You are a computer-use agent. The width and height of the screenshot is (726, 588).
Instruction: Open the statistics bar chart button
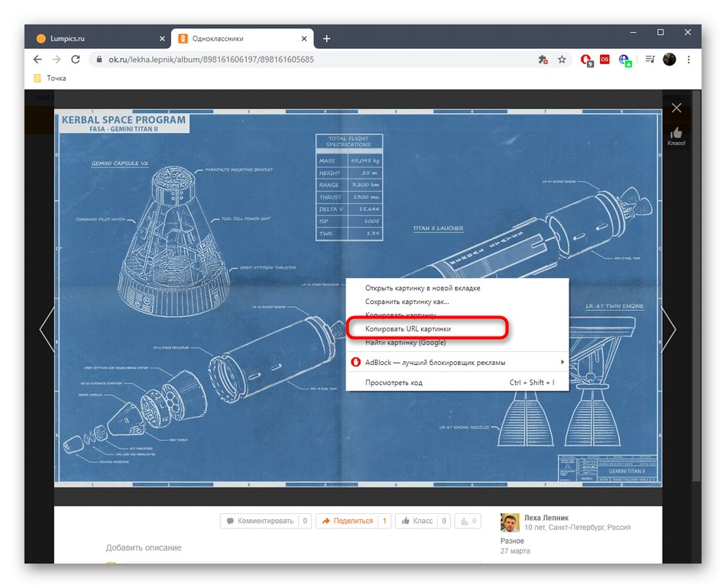pyautogui.click(x=468, y=521)
